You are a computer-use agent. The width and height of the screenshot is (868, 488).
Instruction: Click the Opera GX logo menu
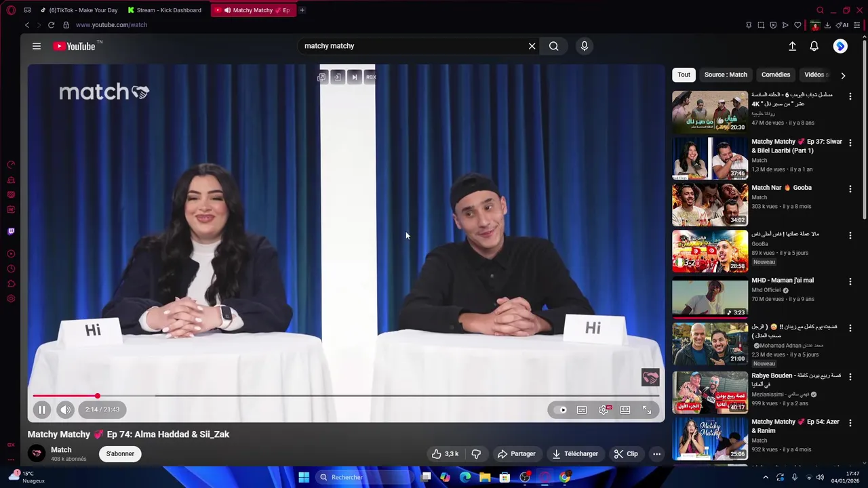pos(11,10)
